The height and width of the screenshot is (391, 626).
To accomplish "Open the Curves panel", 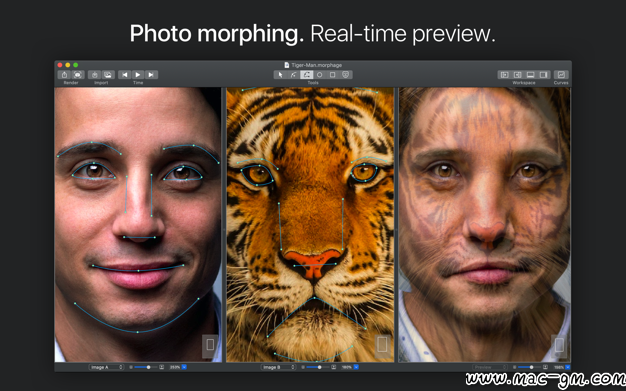I will 561,75.
